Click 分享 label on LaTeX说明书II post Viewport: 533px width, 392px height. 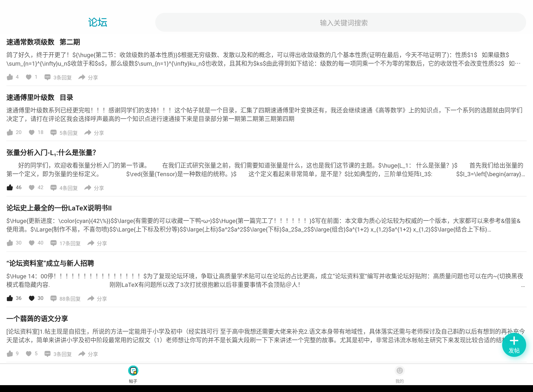102,244
